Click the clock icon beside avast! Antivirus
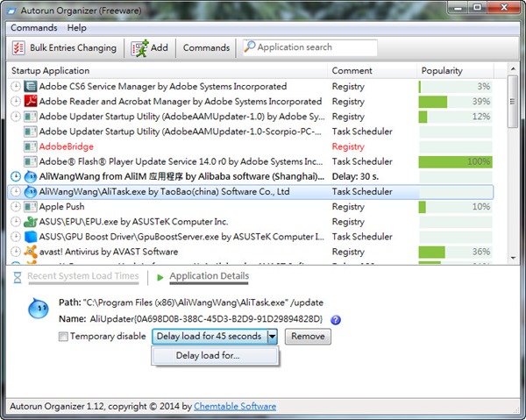526x420 pixels. point(16,252)
